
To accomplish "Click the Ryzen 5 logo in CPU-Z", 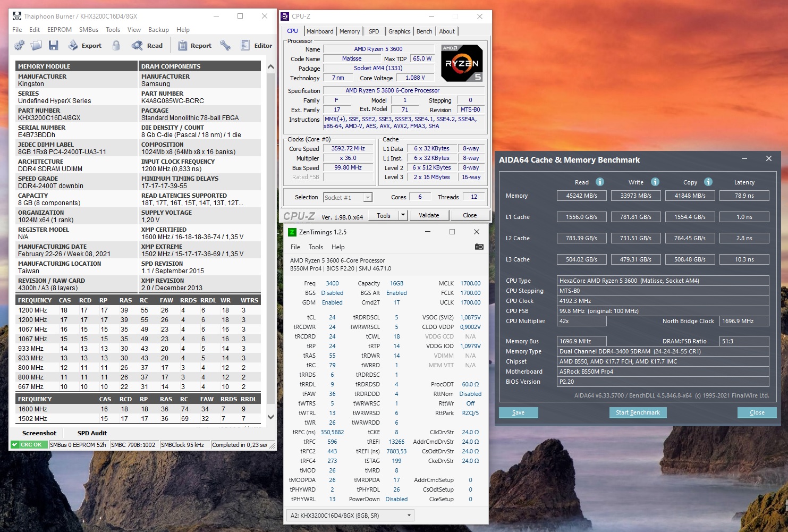I will coord(462,63).
